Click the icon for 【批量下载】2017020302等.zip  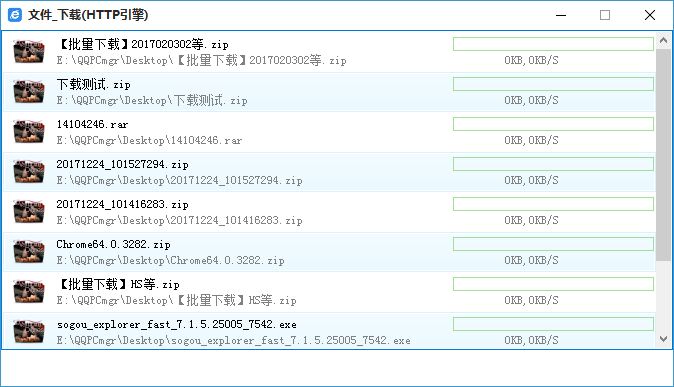pos(29,52)
